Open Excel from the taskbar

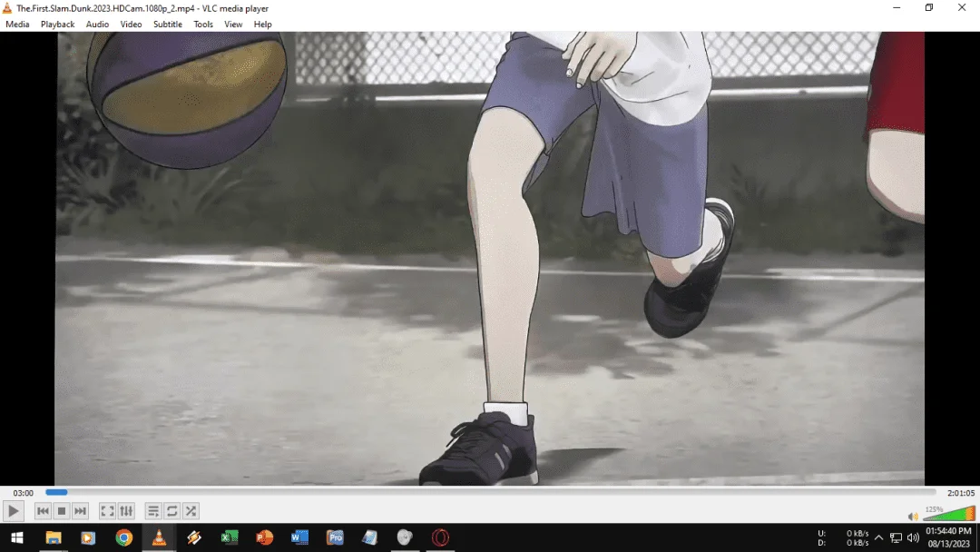(x=230, y=537)
